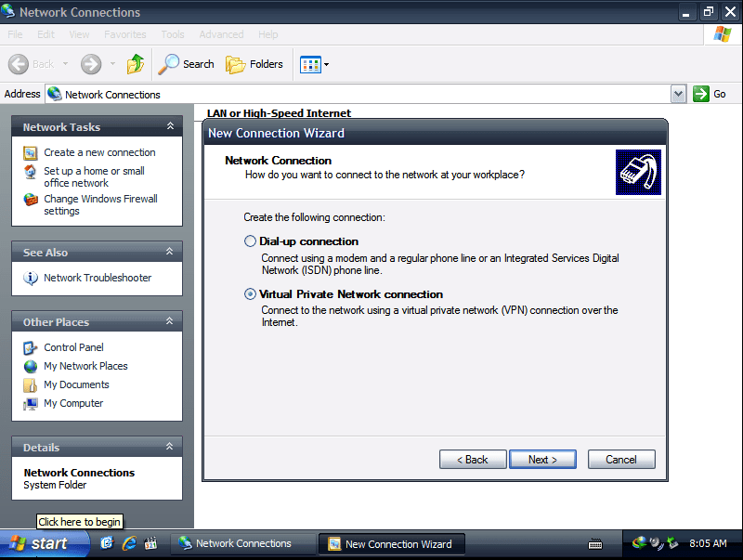The height and width of the screenshot is (560, 743).
Task: Open Network Troubleshooter link
Action: [98, 278]
